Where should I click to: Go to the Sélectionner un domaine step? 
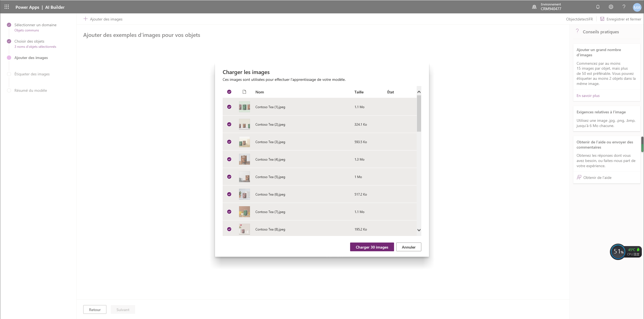tap(35, 25)
